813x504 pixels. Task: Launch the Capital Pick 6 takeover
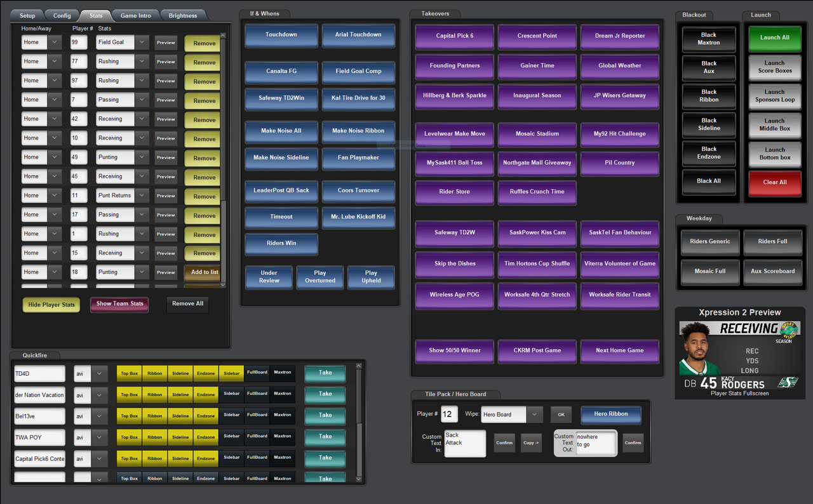(x=455, y=36)
